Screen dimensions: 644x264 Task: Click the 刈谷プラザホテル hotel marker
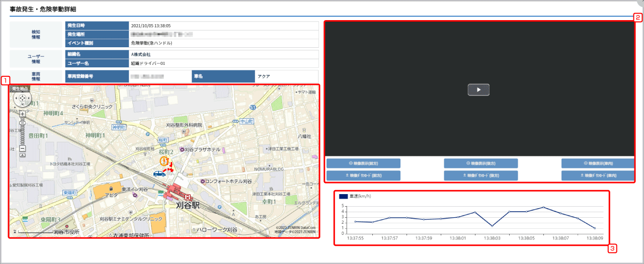181,149
